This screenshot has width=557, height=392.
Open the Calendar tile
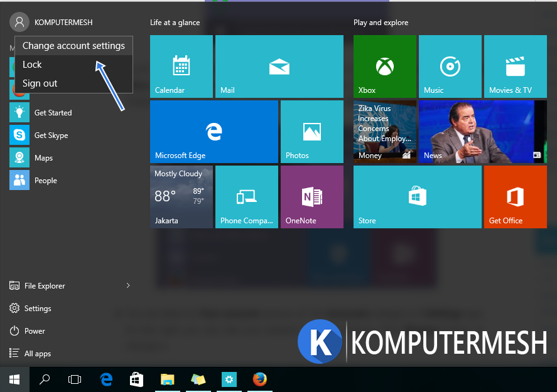pyautogui.click(x=181, y=66)
